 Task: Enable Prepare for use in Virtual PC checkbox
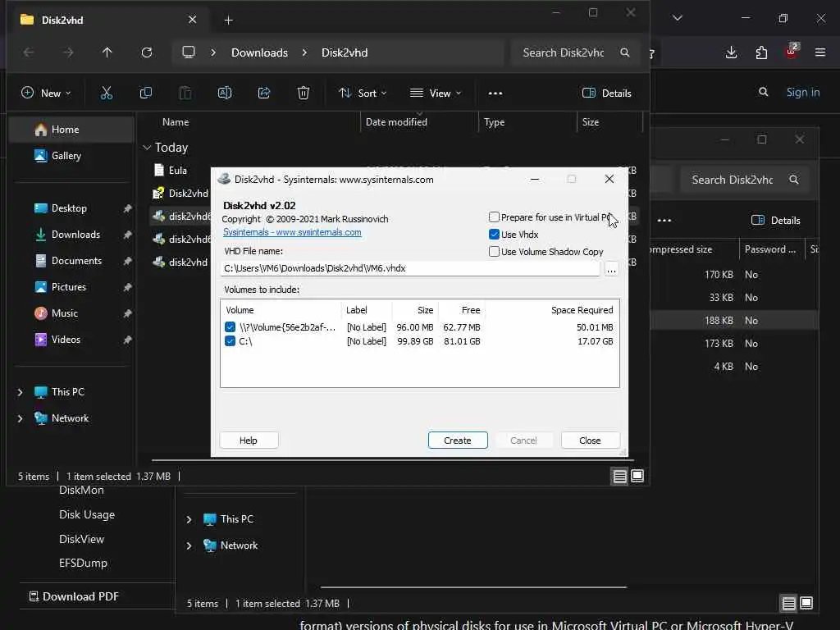tap(494, 217)
